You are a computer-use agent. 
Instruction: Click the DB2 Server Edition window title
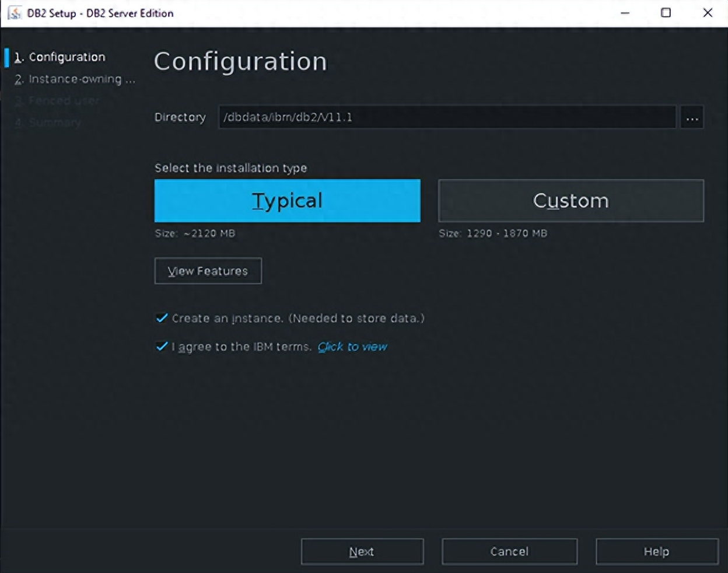100,13
